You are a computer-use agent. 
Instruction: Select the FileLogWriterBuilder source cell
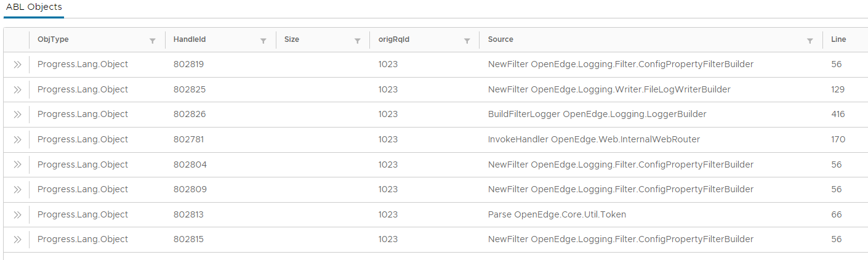click(609, 89)
